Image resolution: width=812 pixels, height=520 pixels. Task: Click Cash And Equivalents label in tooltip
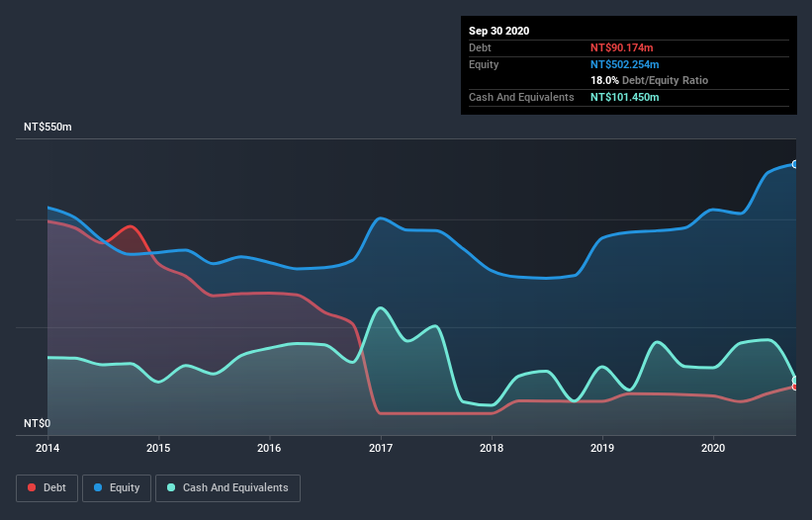pos(521,97)
